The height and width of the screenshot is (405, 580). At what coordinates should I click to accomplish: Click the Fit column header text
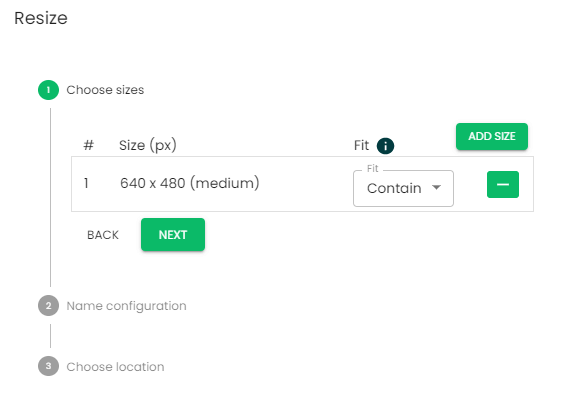point(361,145)
